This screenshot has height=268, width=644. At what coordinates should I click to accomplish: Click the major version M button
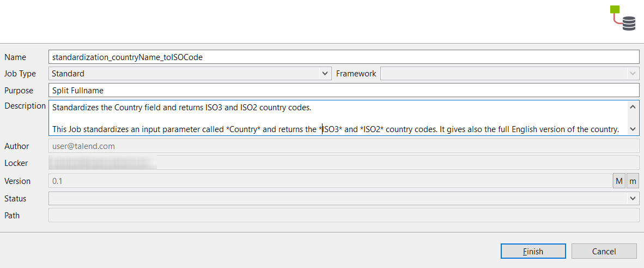(x=619, y=181)
